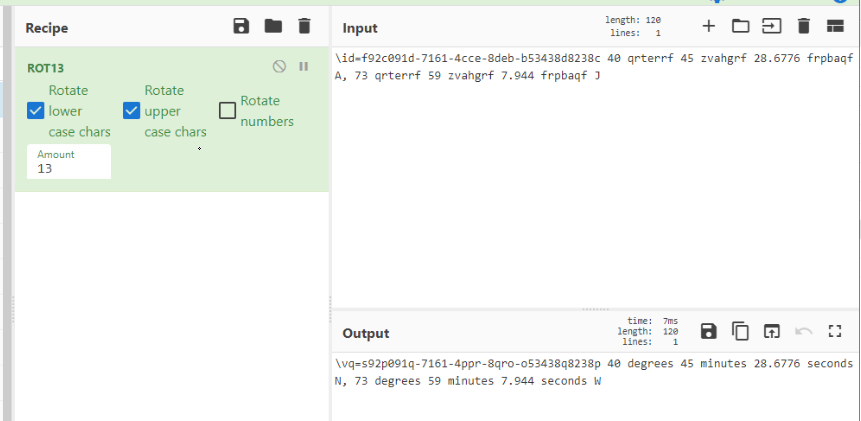Open file as input
This screenshot has height=421, width=861.
pyautogui.click(x=772, y=27)
